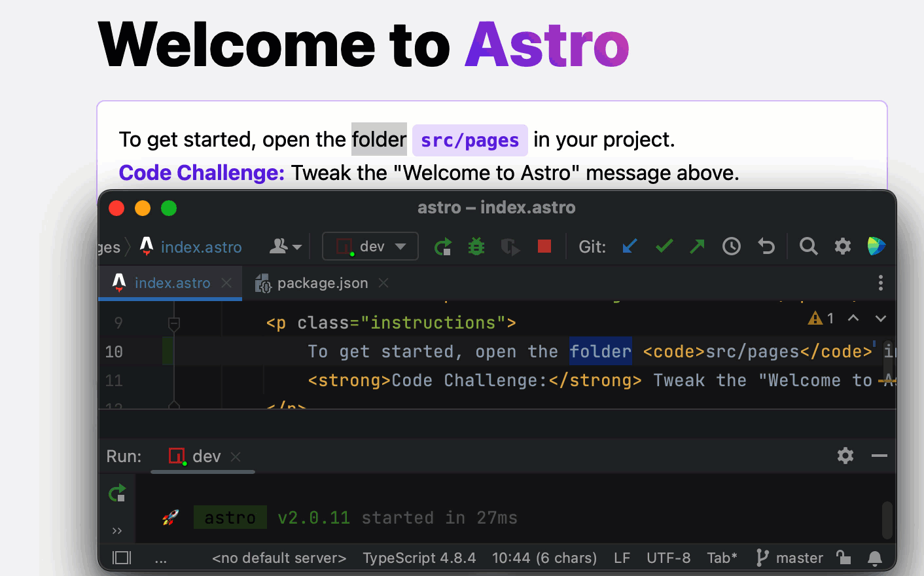Screen dimensions: 924x576
Task: Open IDE settings gear
Action: [x=842, y=246]
